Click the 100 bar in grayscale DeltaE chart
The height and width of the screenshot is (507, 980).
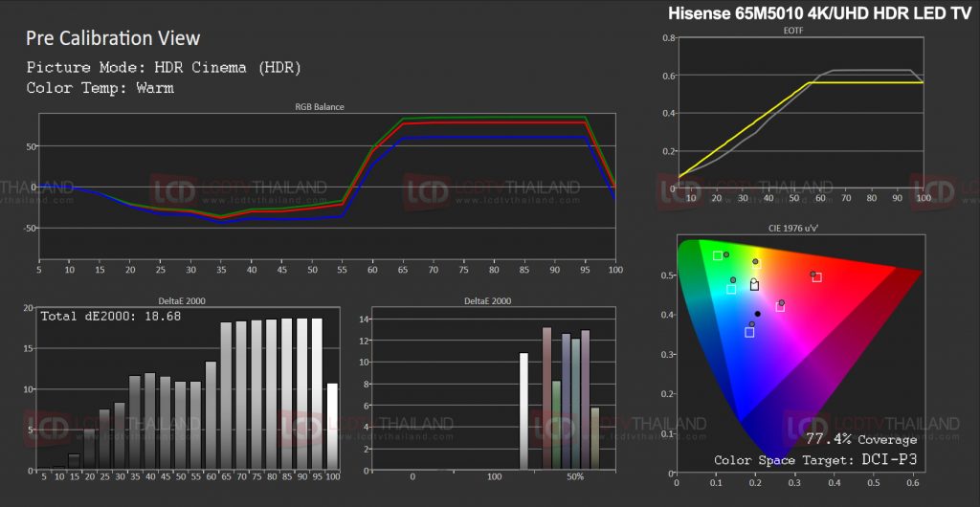pos(332,427)
